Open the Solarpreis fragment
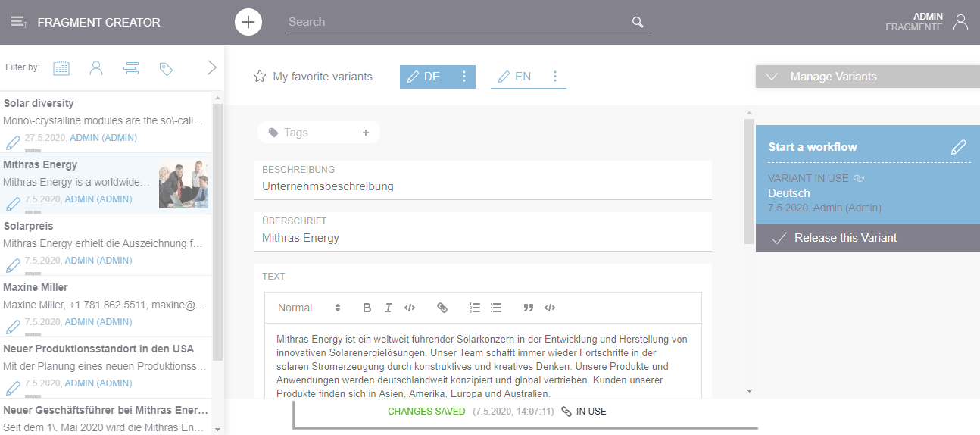 [x=106, y=245]
